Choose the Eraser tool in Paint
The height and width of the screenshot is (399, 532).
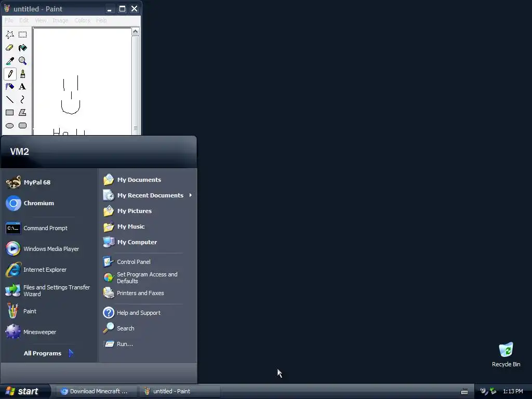point(10,48)
